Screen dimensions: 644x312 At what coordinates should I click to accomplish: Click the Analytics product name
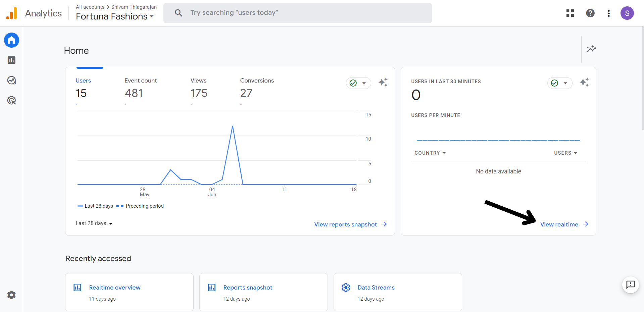pyautogui.click(x=43, y=13)
